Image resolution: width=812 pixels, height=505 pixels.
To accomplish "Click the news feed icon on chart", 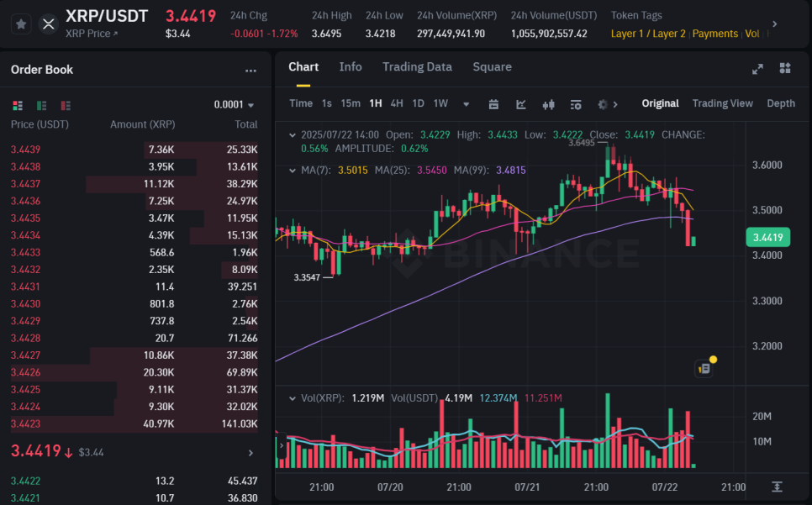I will pyautogui.click(x=704, y=368).
